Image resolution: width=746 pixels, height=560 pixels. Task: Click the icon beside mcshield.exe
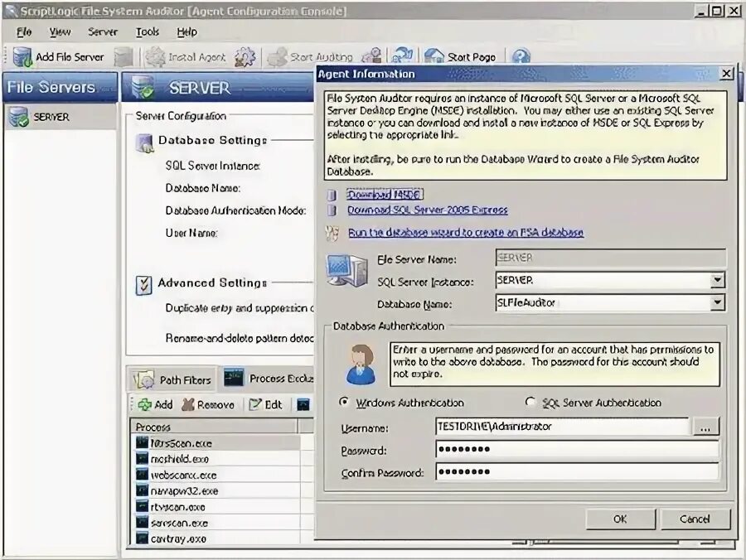click(142, 459)
